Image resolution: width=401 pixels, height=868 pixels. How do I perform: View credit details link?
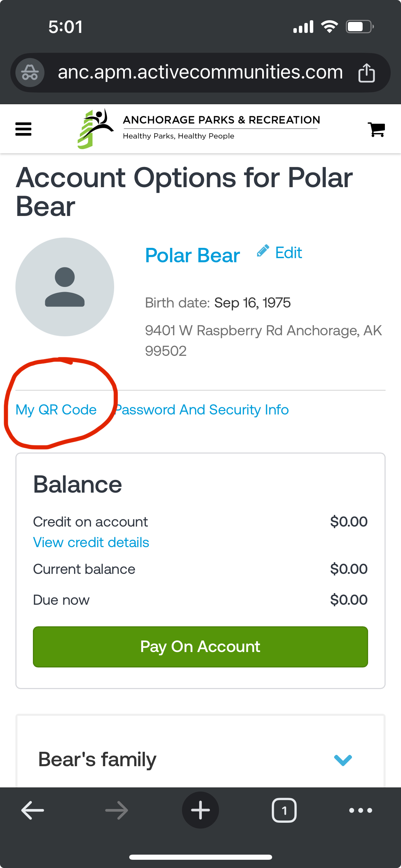91,543
